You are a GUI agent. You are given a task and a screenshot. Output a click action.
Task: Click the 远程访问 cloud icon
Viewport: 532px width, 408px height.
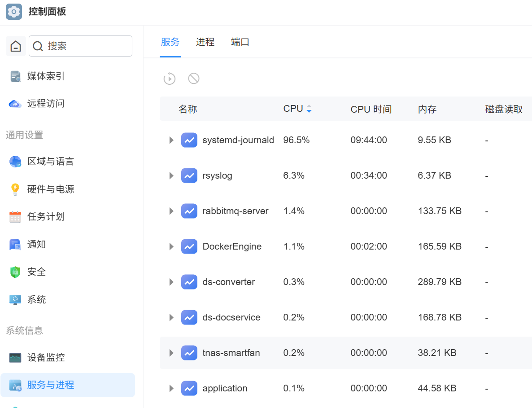15,104
